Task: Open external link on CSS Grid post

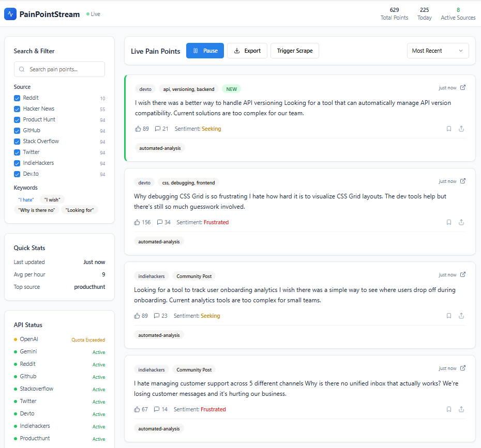Action: (x=463, y=181)
